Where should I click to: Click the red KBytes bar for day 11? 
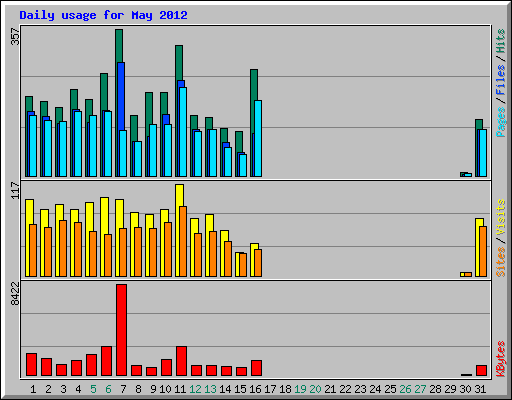point(182,361)
